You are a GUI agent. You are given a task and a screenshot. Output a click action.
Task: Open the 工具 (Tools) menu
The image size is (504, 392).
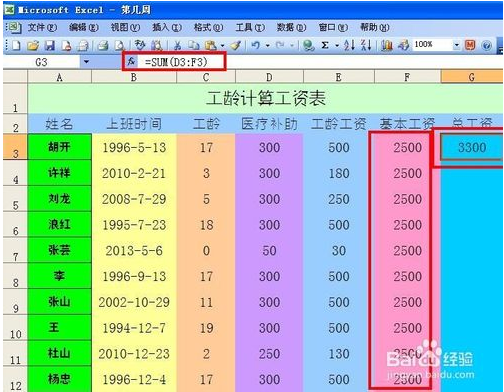[x=250, y=27]
